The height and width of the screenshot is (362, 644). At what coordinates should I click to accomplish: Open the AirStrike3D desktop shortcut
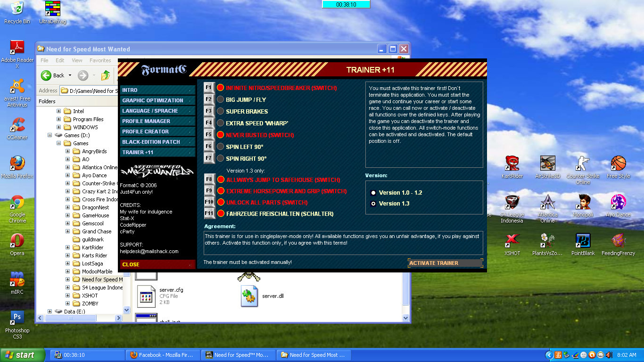(548, 167)
